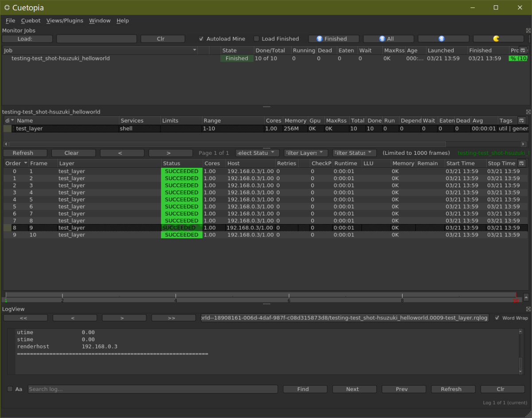532x418 pixels.
Task: Click the log view scroll-up arrow
Action: (520, 331)
